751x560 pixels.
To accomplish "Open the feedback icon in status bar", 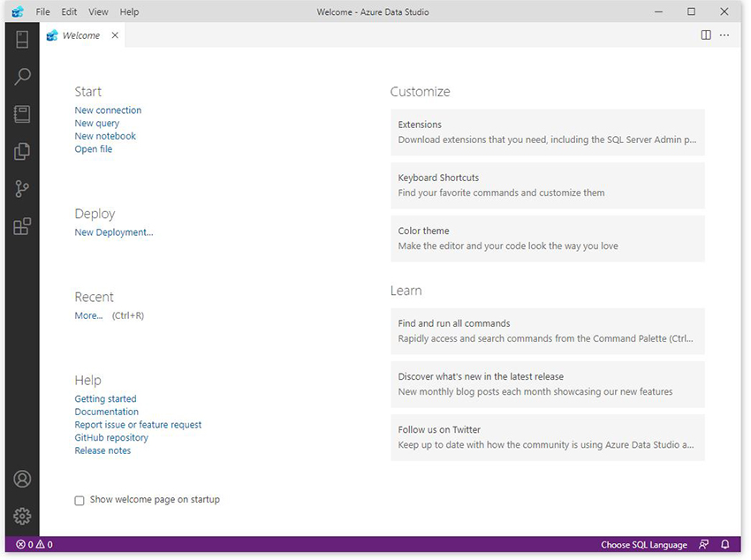I will click(703, 545).
